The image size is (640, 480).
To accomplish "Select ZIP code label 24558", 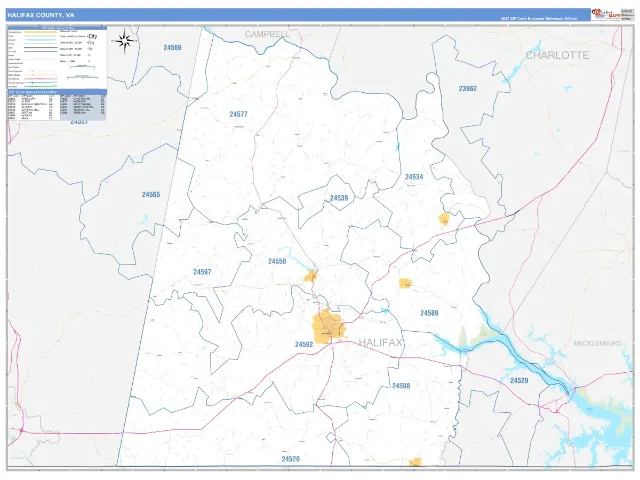I will 277,261.
